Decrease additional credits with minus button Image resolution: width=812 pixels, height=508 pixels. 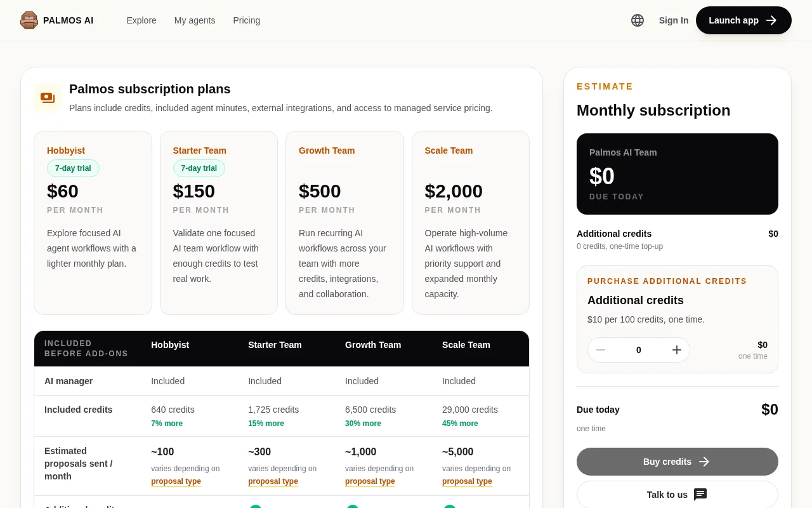[601, 350]
